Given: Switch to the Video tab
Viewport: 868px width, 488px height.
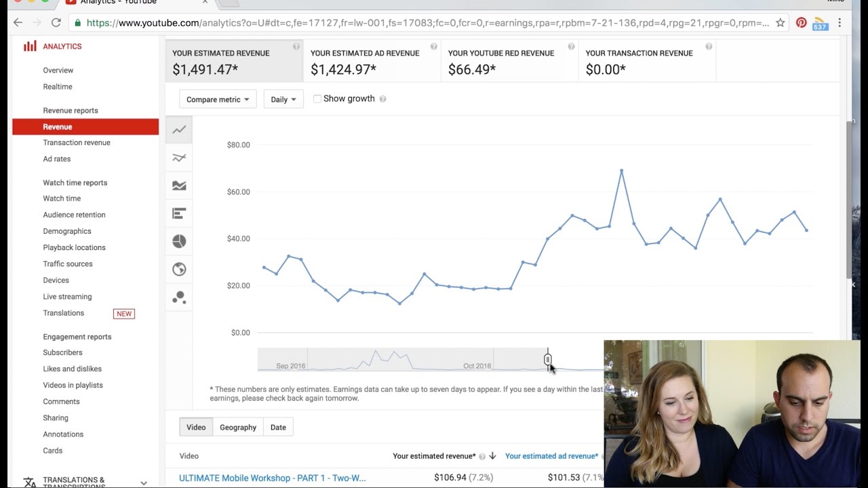Looking at the screenshot, I should pos(196,427).
